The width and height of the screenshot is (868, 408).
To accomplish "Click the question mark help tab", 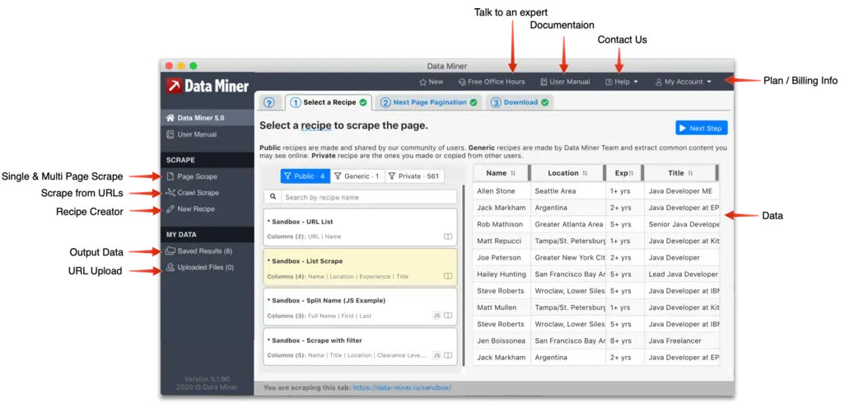I will [x=269, y=102].
